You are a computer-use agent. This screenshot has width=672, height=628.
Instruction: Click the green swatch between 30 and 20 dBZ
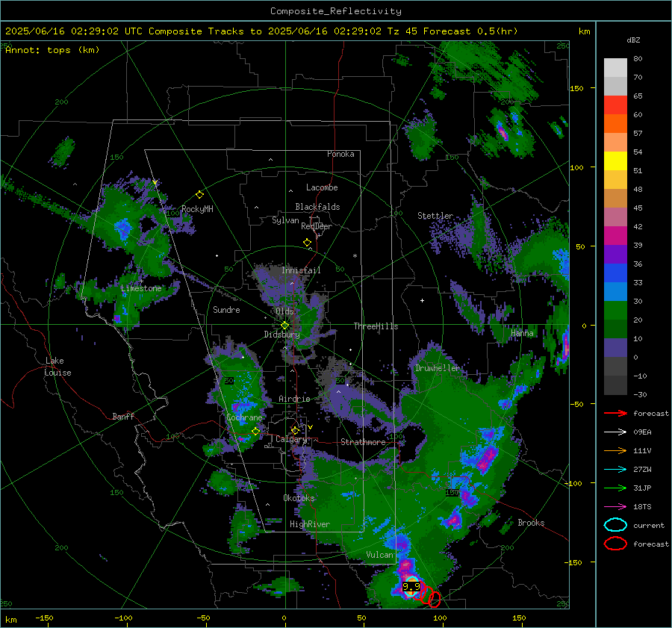point(615,311)
